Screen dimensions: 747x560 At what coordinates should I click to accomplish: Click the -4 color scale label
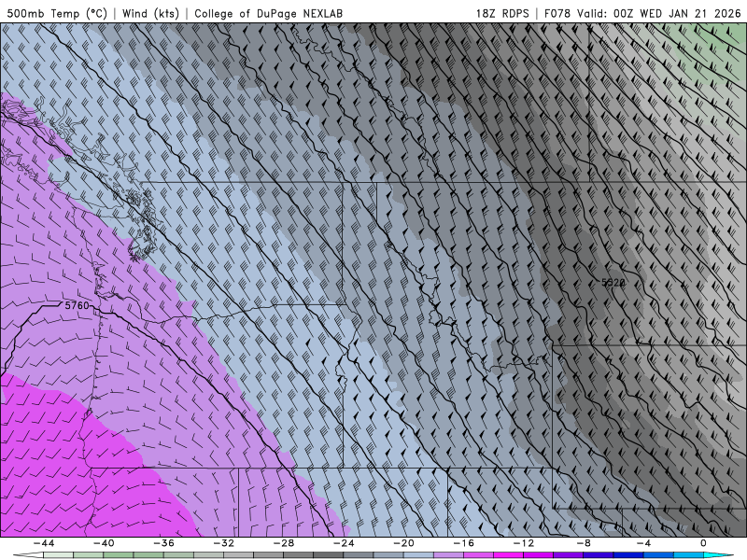tap(644, 543)
